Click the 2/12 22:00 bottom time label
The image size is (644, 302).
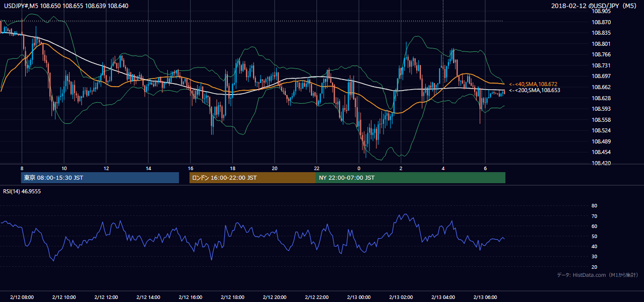316,297
